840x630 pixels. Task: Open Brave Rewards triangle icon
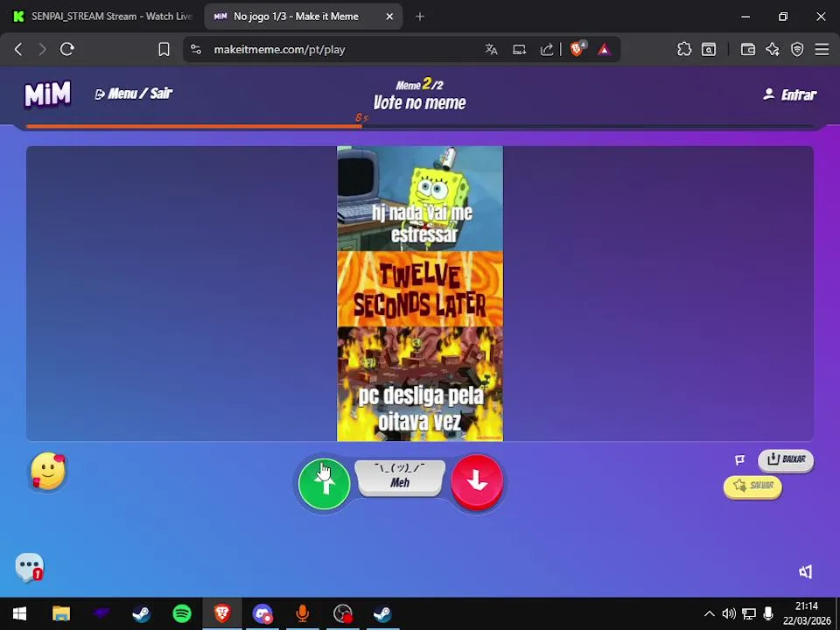coord(604,49)
